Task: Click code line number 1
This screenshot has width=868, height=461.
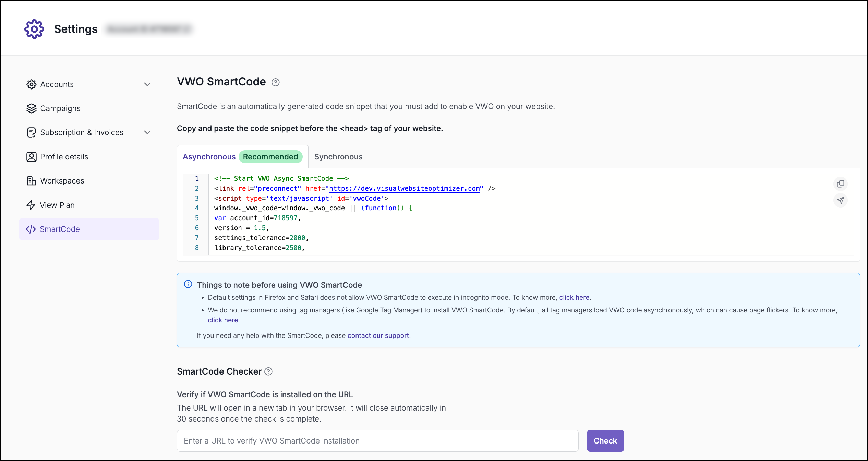Action: pos(197,178)
